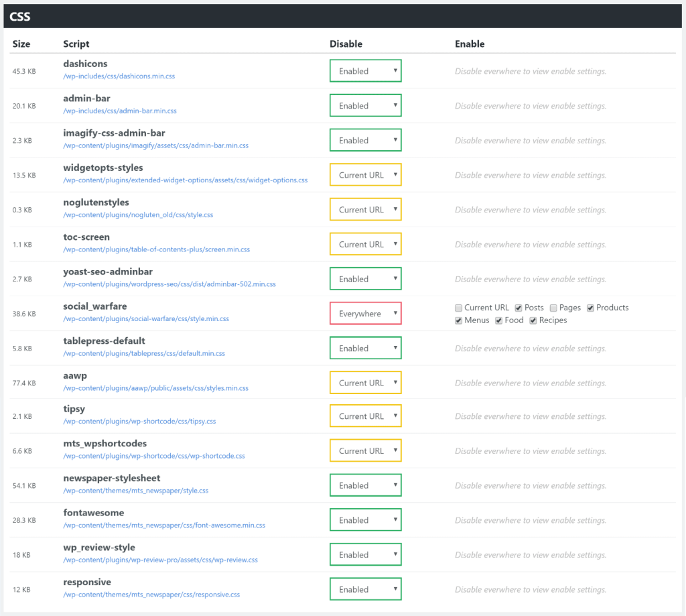Uncheck the Products checkbox
This screenshot has width=686, height=616.
point(591,308)
